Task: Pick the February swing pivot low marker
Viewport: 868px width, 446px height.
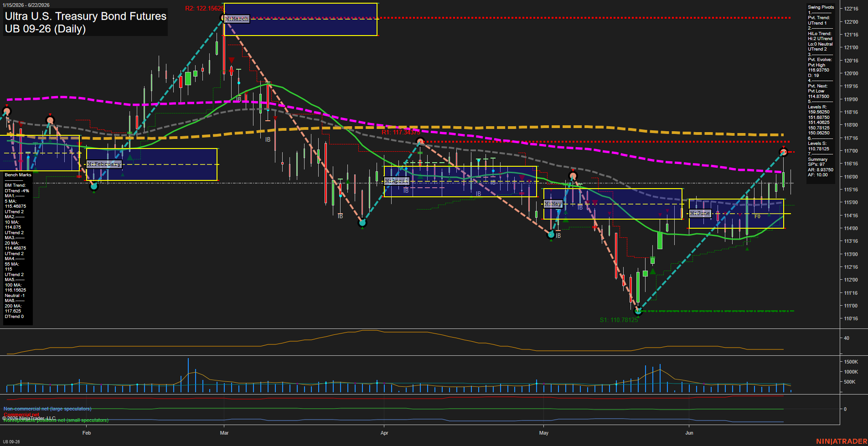Action: 94,186
